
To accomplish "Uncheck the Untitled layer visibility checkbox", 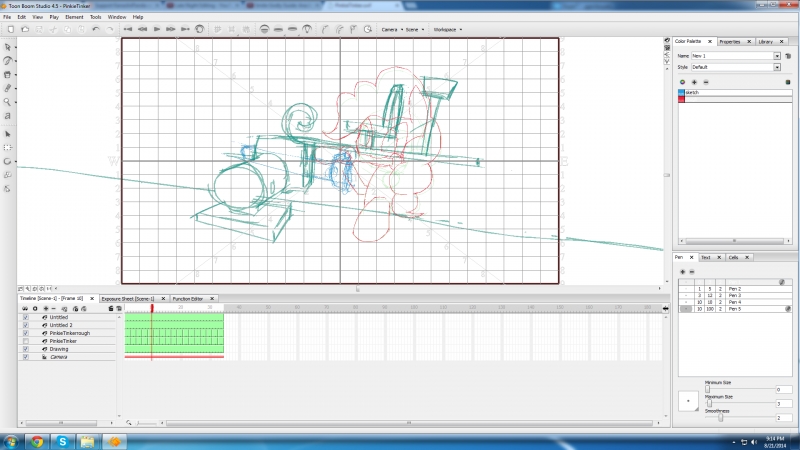I will point(25,317).
